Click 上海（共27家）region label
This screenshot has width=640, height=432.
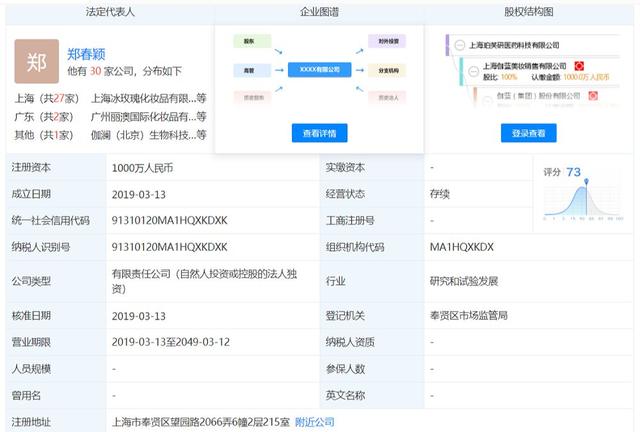click(x=47, y=98)
